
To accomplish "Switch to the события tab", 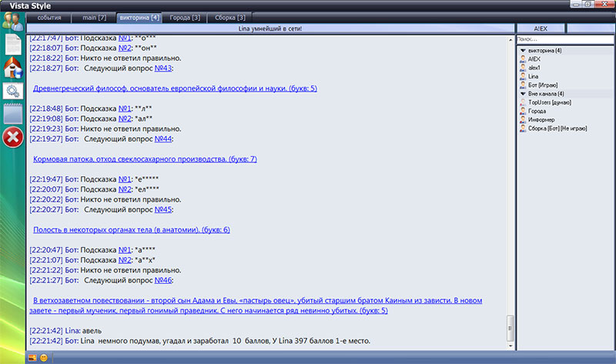I will 49,18.
